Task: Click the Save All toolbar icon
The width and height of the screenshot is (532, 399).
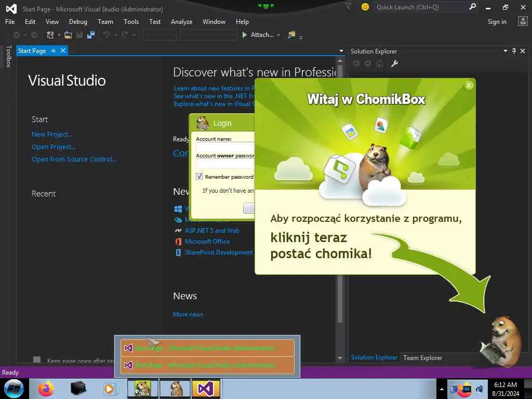Action: click(x=91, y=35)
